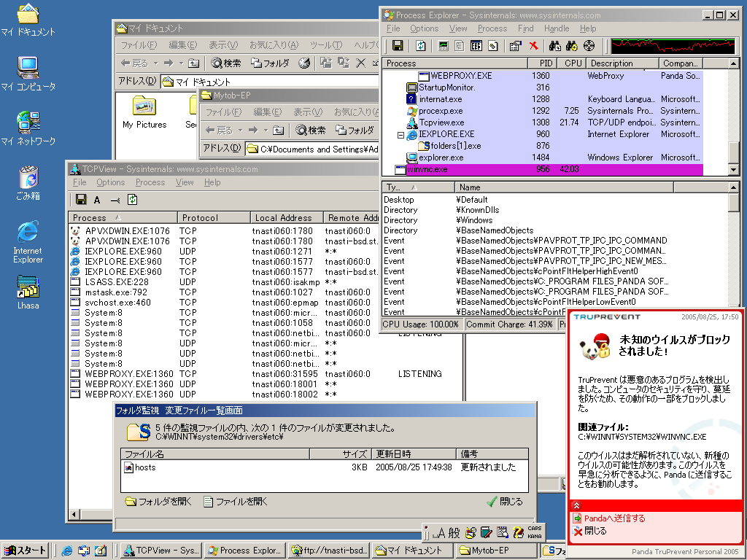Toggle the CAPS KANA indicator on language bar

[x=535, y=532]
